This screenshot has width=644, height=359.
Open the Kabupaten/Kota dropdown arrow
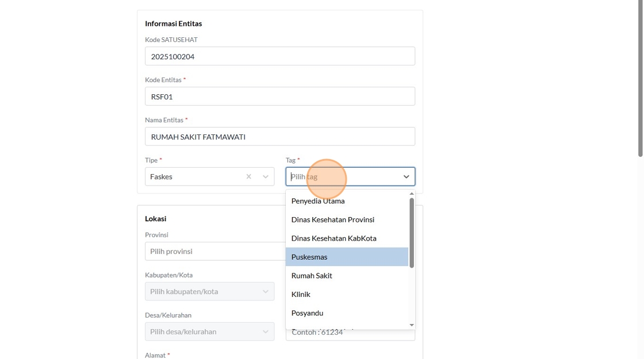pyautogui.click(x=266, y=292)
